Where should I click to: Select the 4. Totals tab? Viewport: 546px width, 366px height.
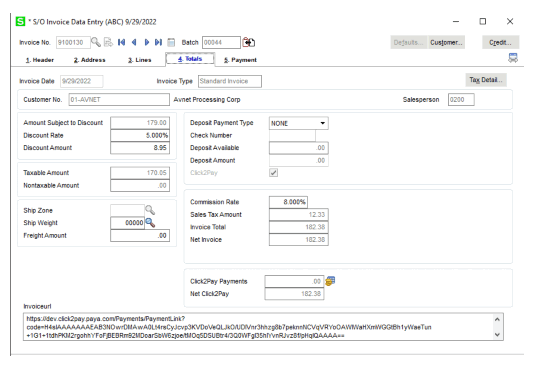[x=190, y=59]
